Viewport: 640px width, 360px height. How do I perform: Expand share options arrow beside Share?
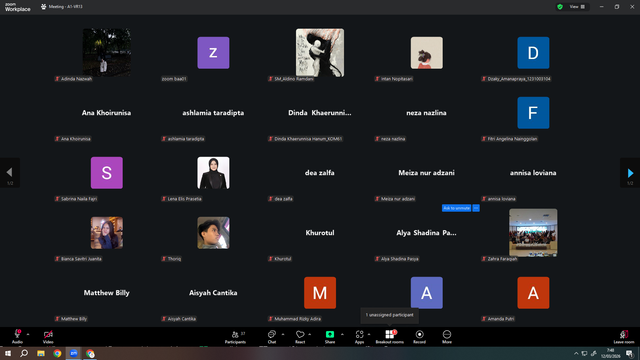tap(342, 334)
